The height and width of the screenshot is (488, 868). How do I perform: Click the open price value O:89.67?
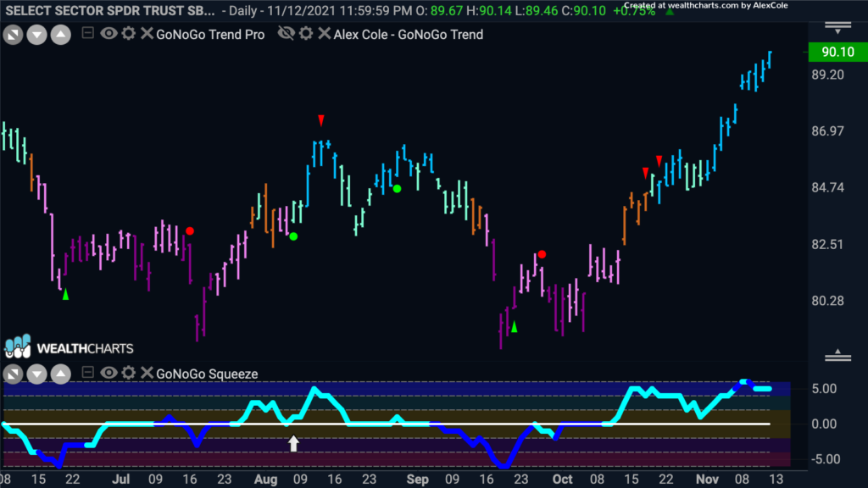pyautogui.click(x=438, y=10)
